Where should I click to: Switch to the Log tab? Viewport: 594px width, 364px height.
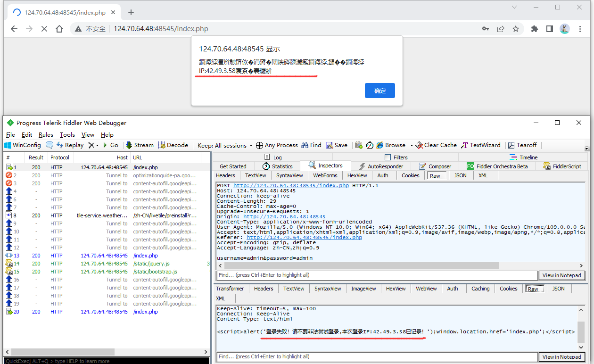[273, 157]
